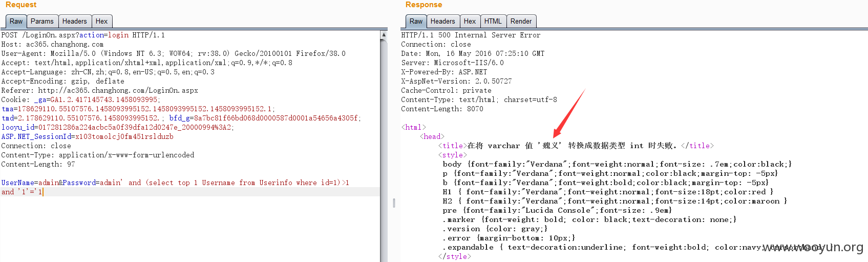The image size is (868, 262).
Task: Click the User-Agent header line
Action: (173, 53)
